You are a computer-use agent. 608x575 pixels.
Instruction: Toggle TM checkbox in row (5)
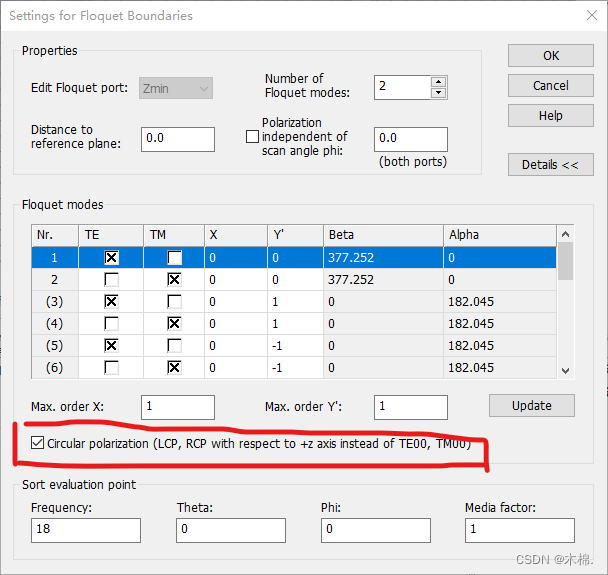[174, 345]
